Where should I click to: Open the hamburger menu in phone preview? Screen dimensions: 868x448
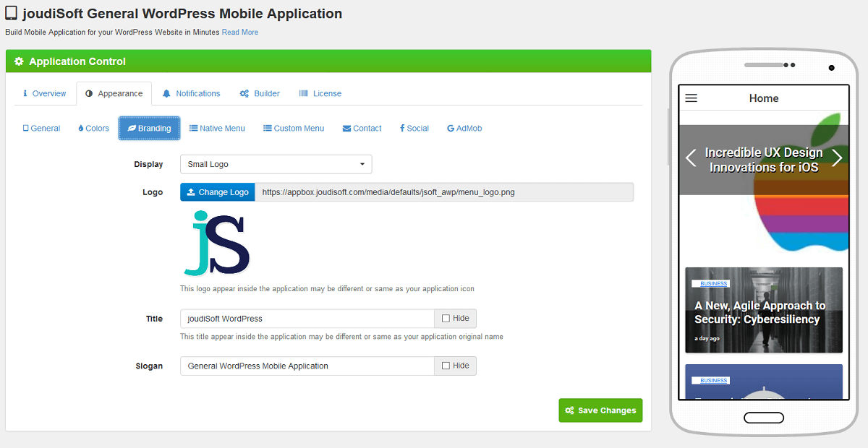point(692,98)
